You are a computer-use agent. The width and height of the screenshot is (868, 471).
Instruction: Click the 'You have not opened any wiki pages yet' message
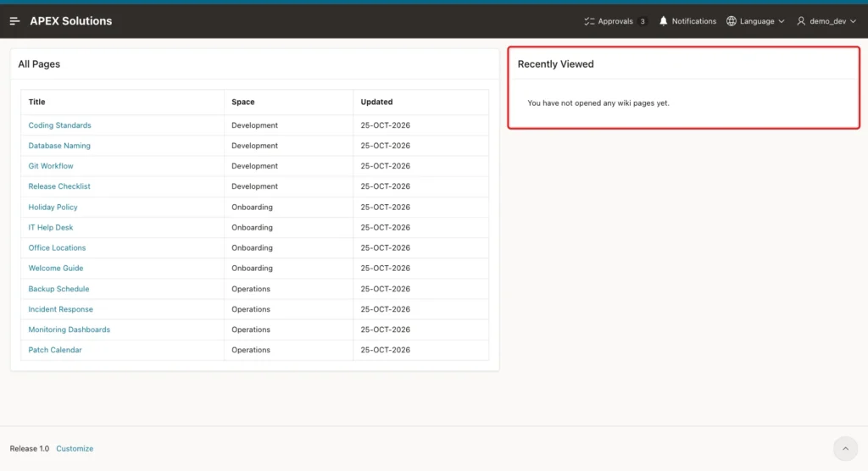click(x=598, y=103)
